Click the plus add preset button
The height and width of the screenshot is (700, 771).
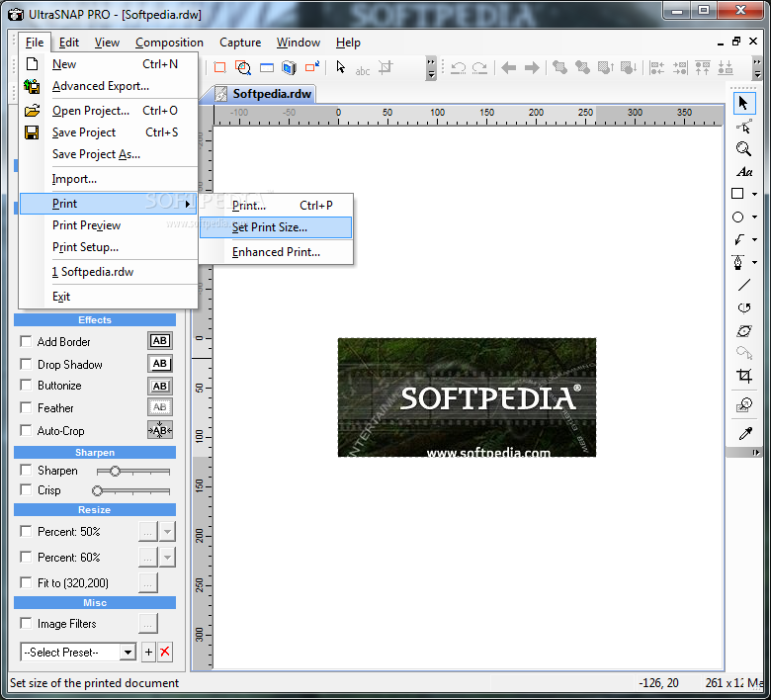(148, 653)
